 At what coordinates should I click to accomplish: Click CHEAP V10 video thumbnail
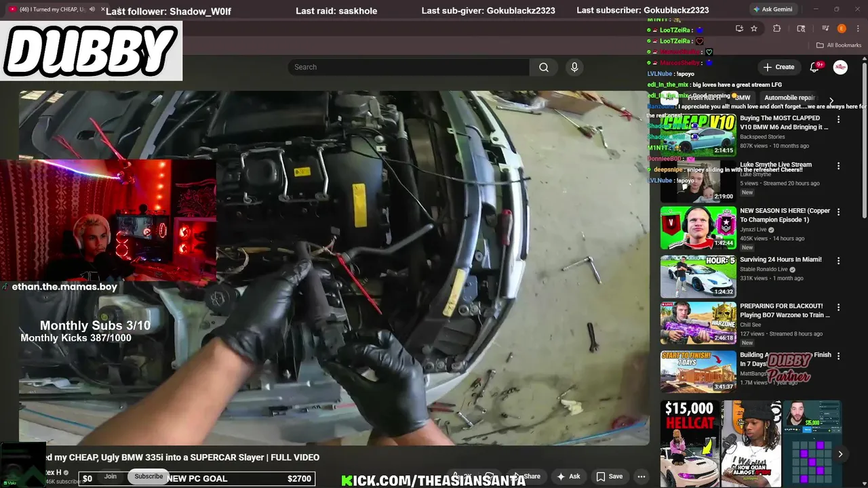[x=698, y=134]
